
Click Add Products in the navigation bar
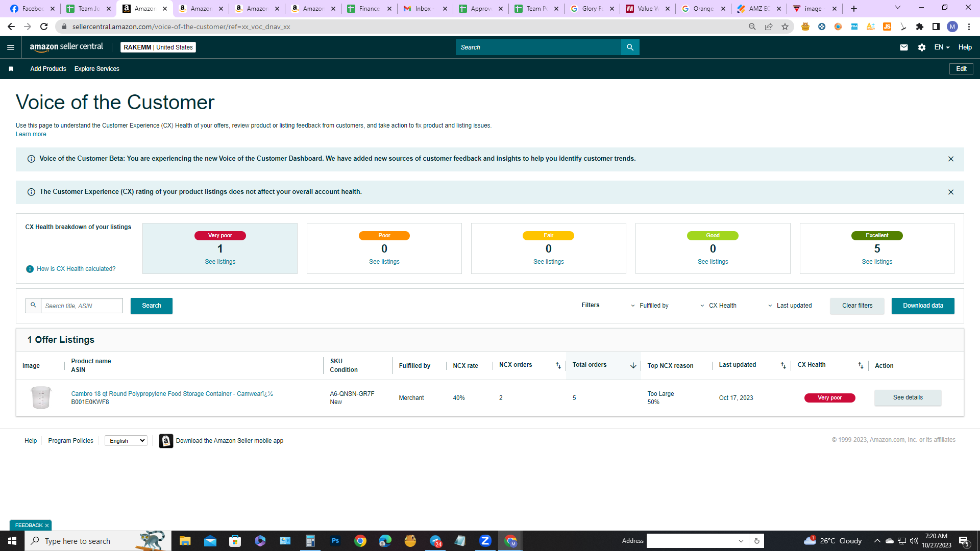coord(48,69)
